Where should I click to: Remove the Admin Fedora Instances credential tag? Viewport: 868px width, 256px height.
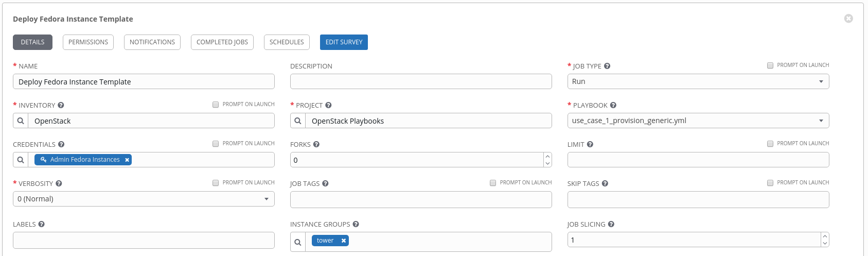pyautogui.click(x=127, y=160)
